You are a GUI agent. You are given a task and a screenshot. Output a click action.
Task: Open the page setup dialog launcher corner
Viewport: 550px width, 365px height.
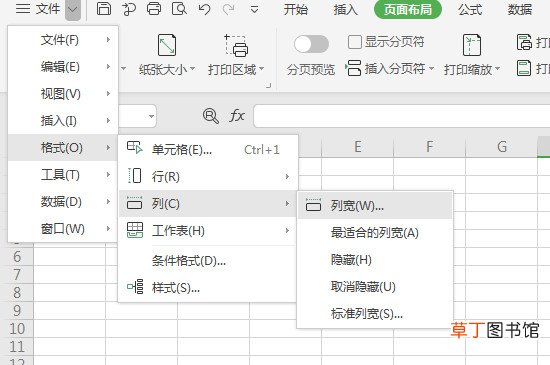[269, 85]
